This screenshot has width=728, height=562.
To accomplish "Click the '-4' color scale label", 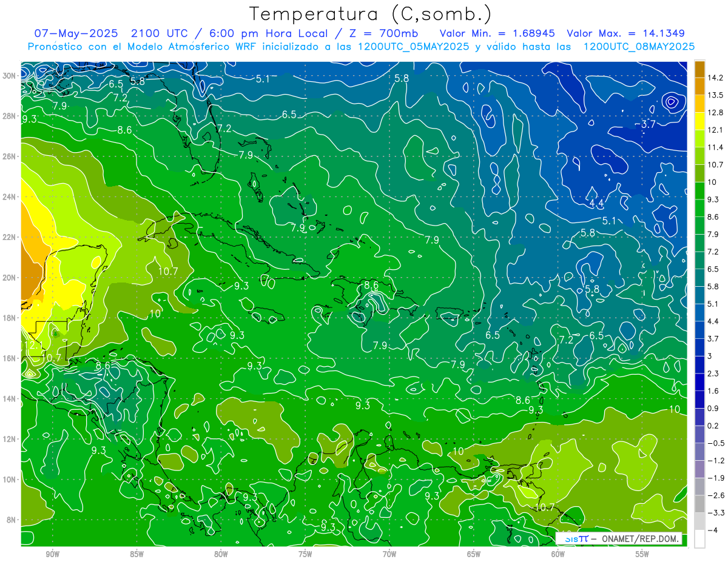I will click(712, 530).
